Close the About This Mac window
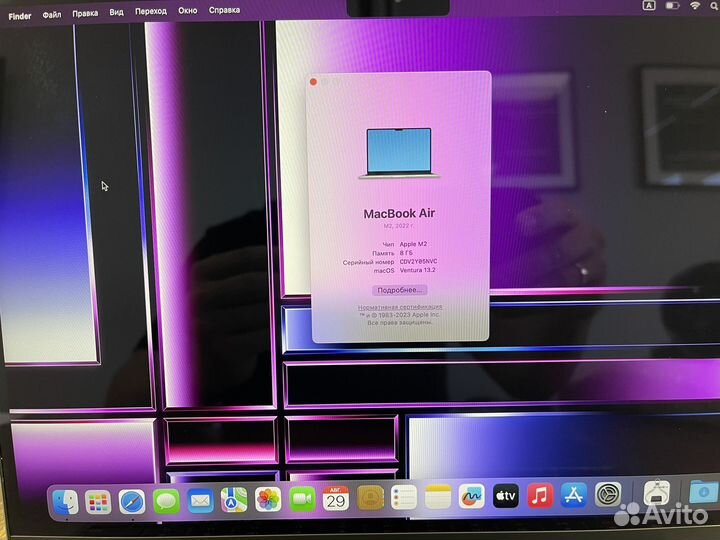Screen dimensions: 720x540 pos(313,82)
